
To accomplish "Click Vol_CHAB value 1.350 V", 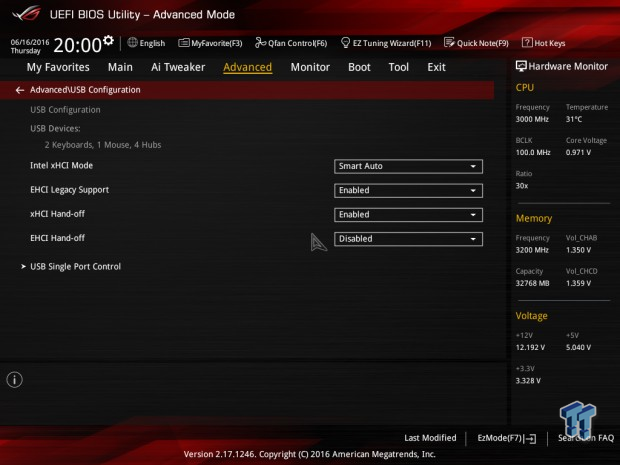I will click(578, 250).
